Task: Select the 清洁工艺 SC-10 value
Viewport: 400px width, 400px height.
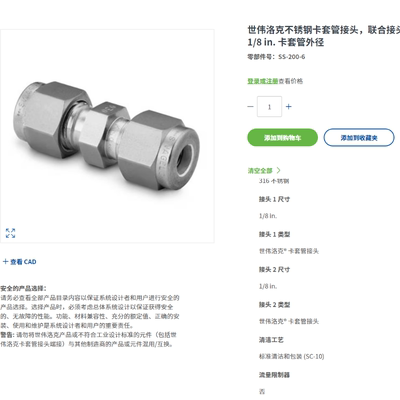Action: click(x=292, y=356)
